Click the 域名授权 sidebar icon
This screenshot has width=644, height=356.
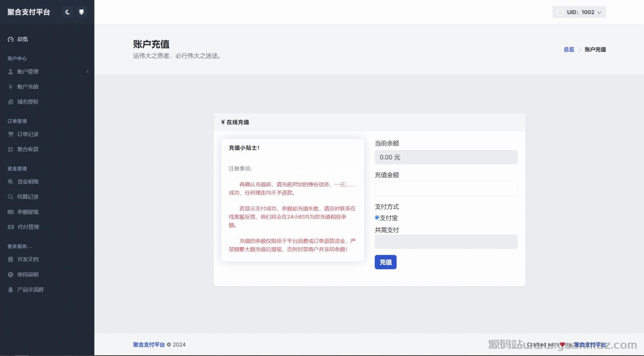click(10, 102)
